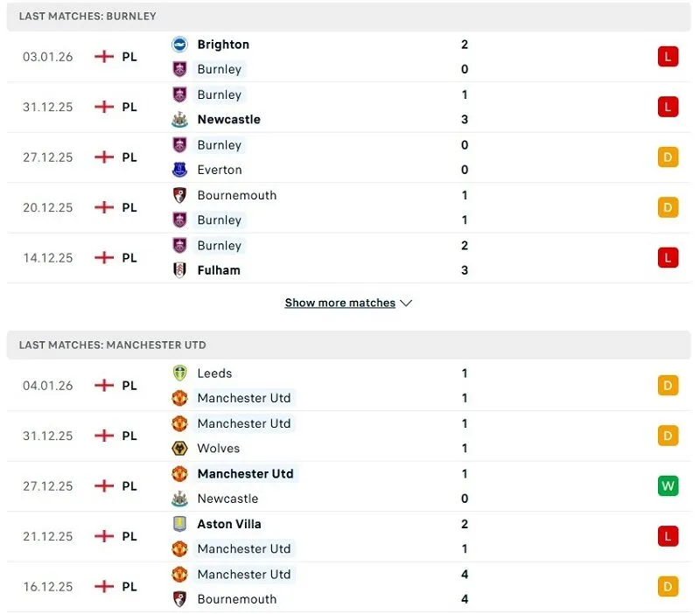This screenshot has width=700, height=614.
Task: Click England flag beside the 03.01.26 match
Action: [x=104, y=57]
